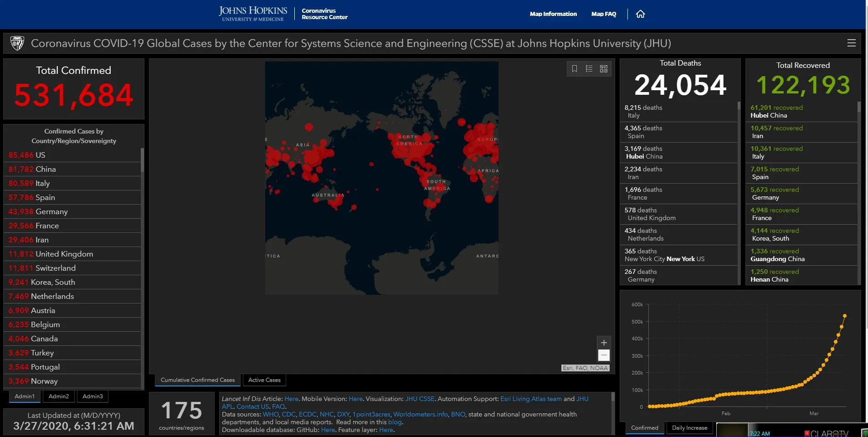Select 1,336 recovered Guangdong China entry
The width and height of the screenshot is (868, 437).
(802, 255)
